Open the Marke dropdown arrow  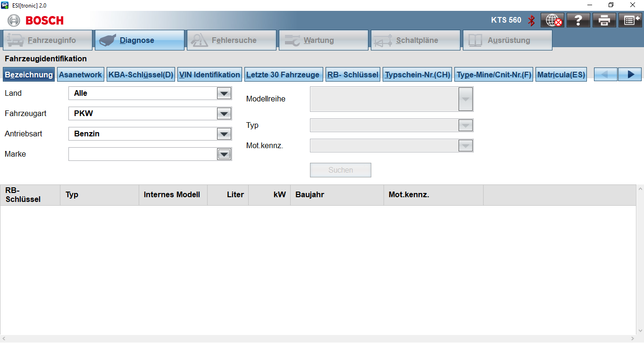click(224, 154)
